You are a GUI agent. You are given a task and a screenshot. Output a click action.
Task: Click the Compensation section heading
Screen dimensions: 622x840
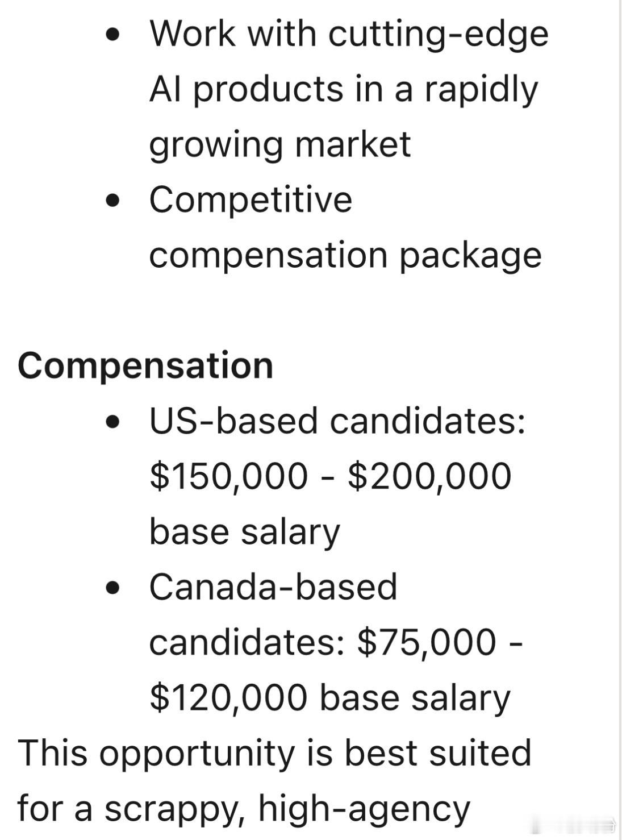coord(145,366)
